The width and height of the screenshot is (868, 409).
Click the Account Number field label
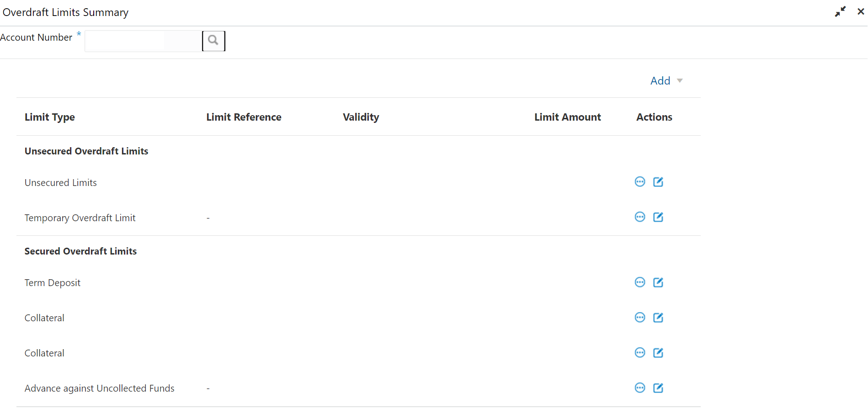coord(36,37)
